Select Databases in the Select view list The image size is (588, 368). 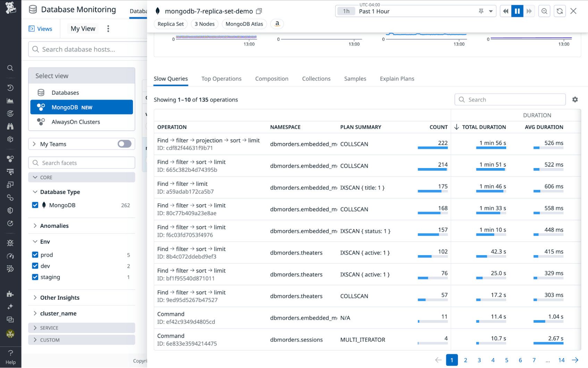coord(65,92)
